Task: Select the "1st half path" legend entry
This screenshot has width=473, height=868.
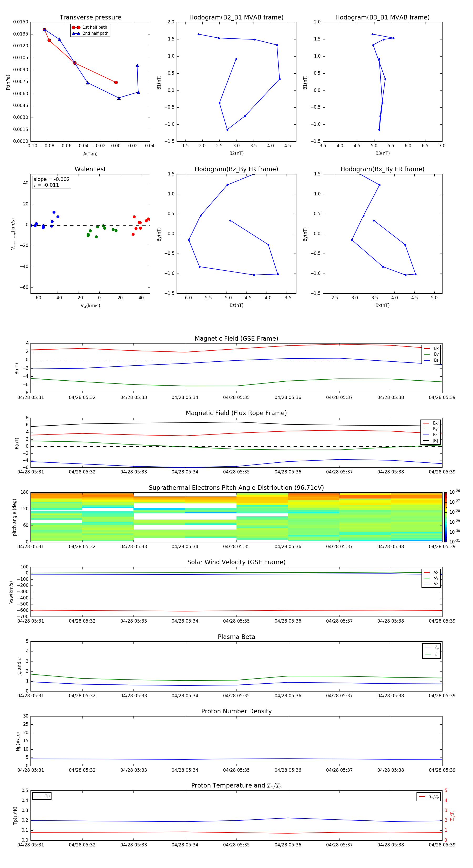Action: [90, 27]
